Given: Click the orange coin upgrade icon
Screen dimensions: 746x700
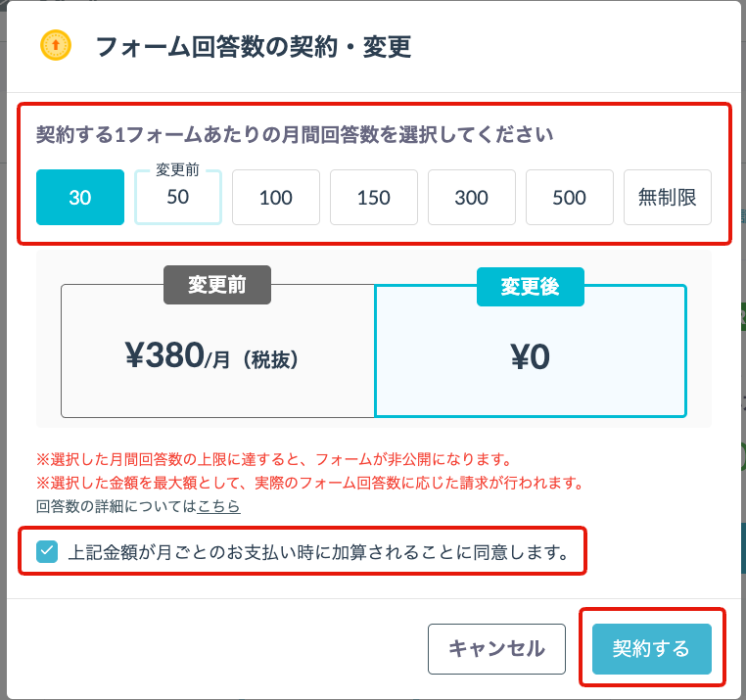Looking at the screenshot, I should (56, 46).
